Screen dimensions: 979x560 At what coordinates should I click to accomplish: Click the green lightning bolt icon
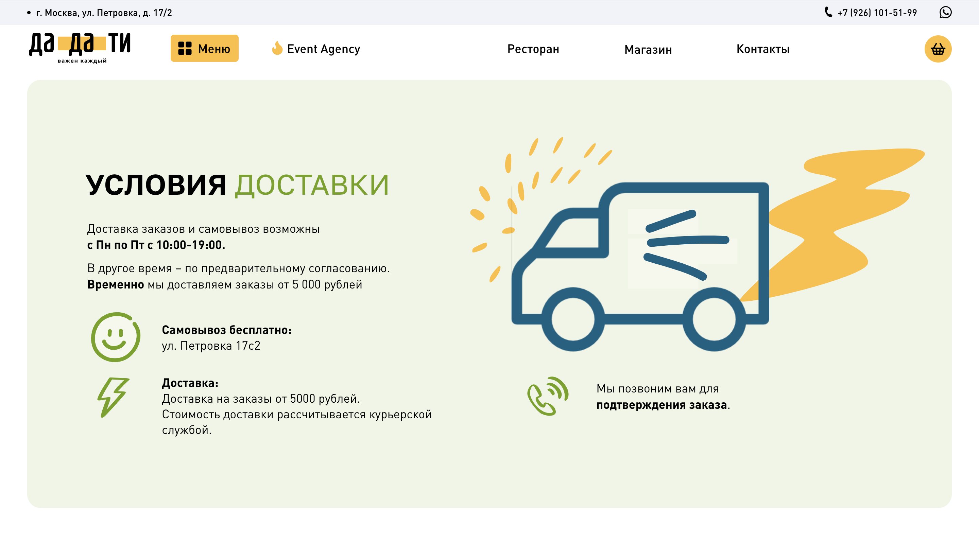point(113,397)
